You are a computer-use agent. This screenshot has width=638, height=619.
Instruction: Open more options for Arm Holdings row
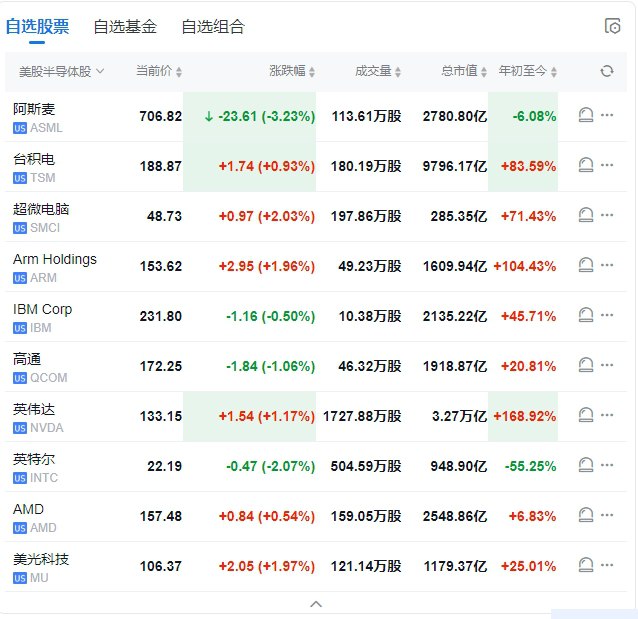click(x=607, y=265)
